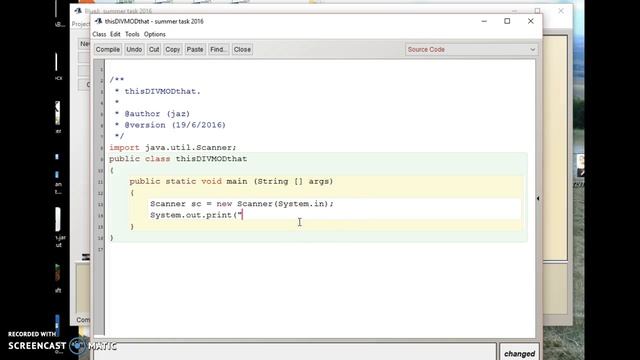
Task: Click the '@author (jaz)' comment line
Action: coord(152,114)
